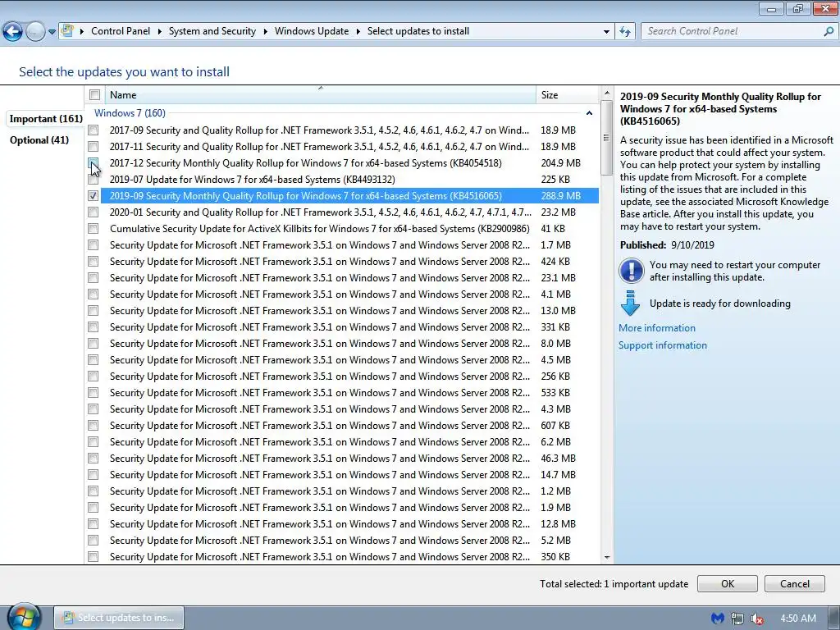
Task: Expand root arrow before Control Panel breadcrumb
Action: pyautogui.click(x=82, y=32)
